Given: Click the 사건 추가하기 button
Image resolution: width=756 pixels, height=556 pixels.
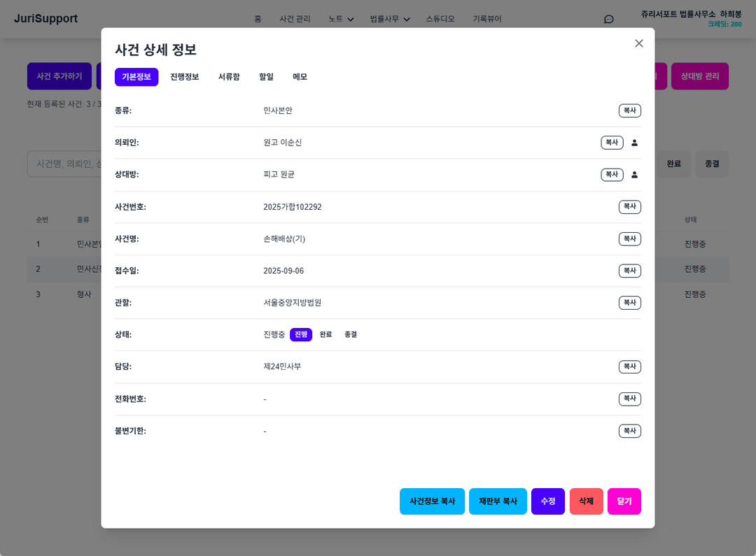Looking at the screenshot, I should pos(59,76).
